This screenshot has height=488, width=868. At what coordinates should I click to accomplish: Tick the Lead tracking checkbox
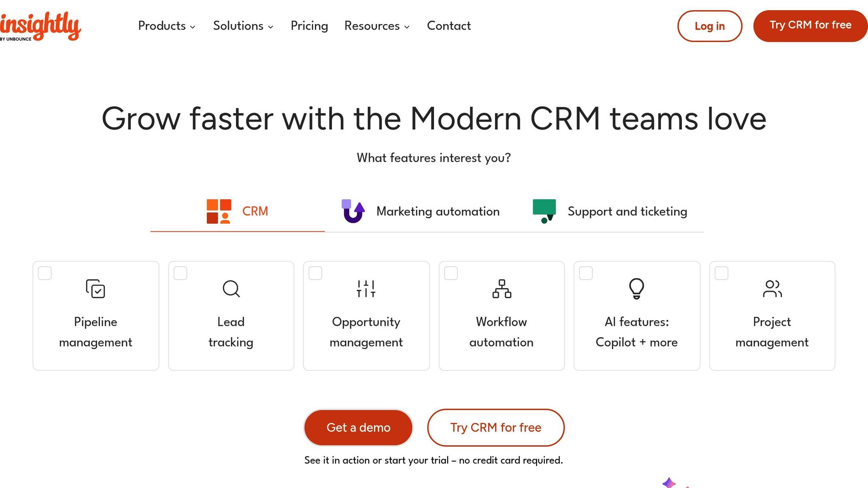181,273
